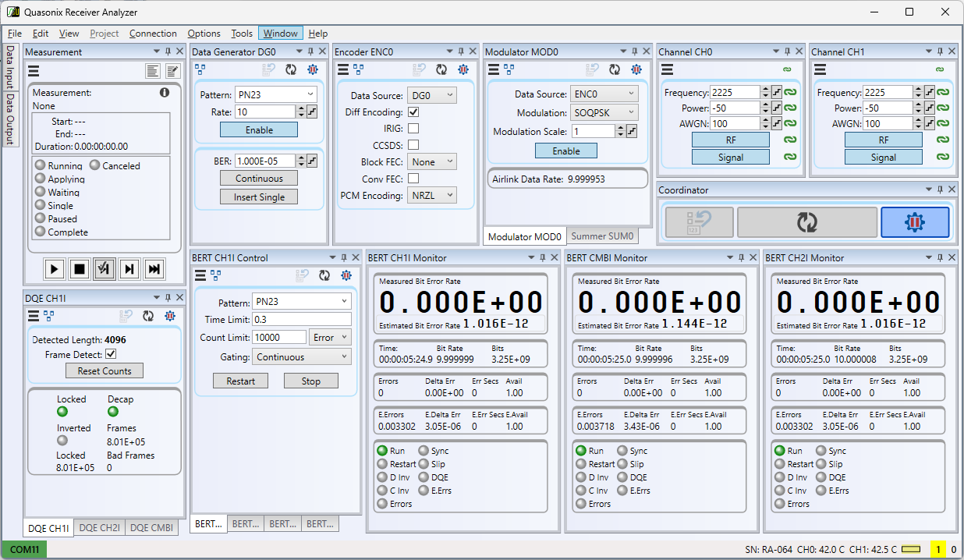The width and height of the screenshot is (964, 560).
Task: Open the Pattern dropdown in BERT CH1I Control
Action: [x=302, y=301]
